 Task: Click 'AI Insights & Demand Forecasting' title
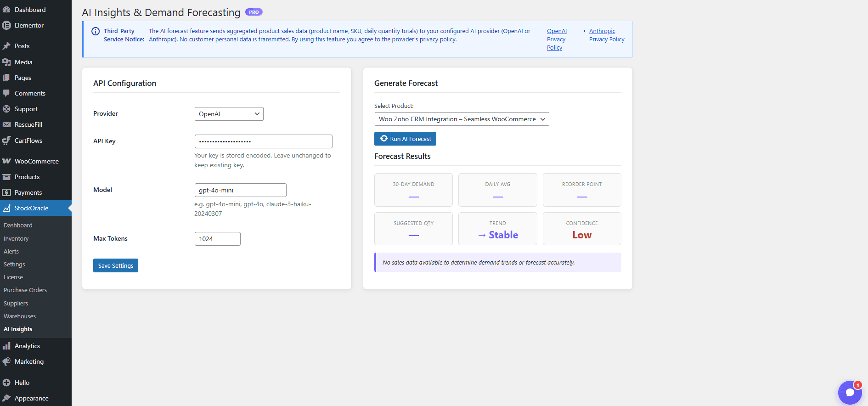pos(161,12)
